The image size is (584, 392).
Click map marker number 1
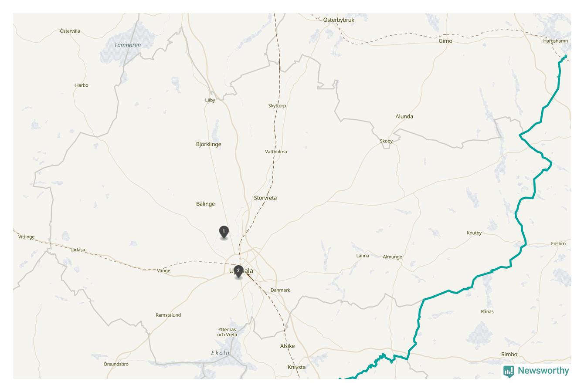(x=224, y=232)
